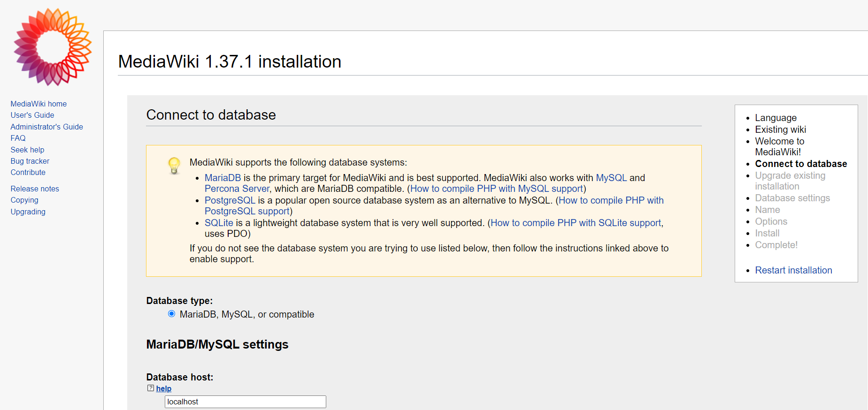Click the Database settings step
Screen dimensions: 868x410
pos(792,198)
